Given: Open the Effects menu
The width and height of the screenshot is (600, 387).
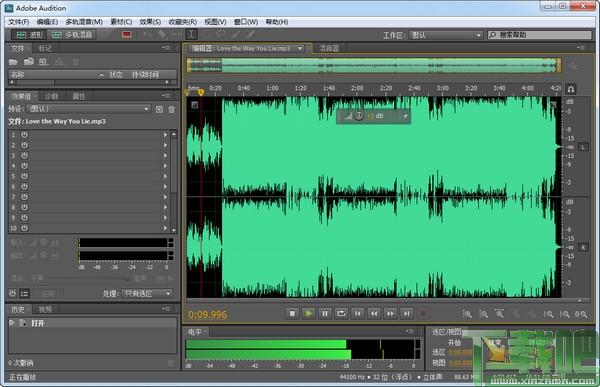Looking at the screenshot, I should [x=150, y=22].
